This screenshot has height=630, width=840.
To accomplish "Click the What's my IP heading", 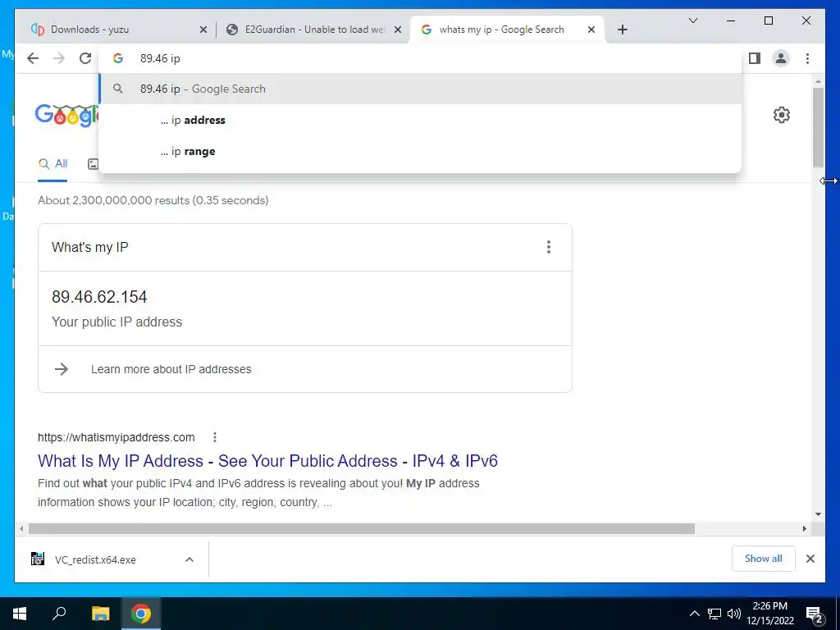I will click(90, 247).
